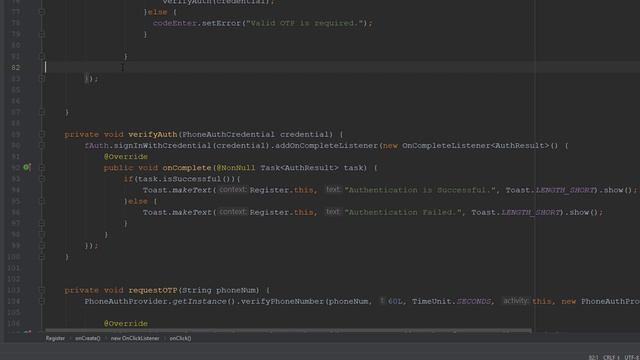Viewport: 640px width, 360px height.
Task: Click the String phoneNum parameter
Action: coord(220,290)
